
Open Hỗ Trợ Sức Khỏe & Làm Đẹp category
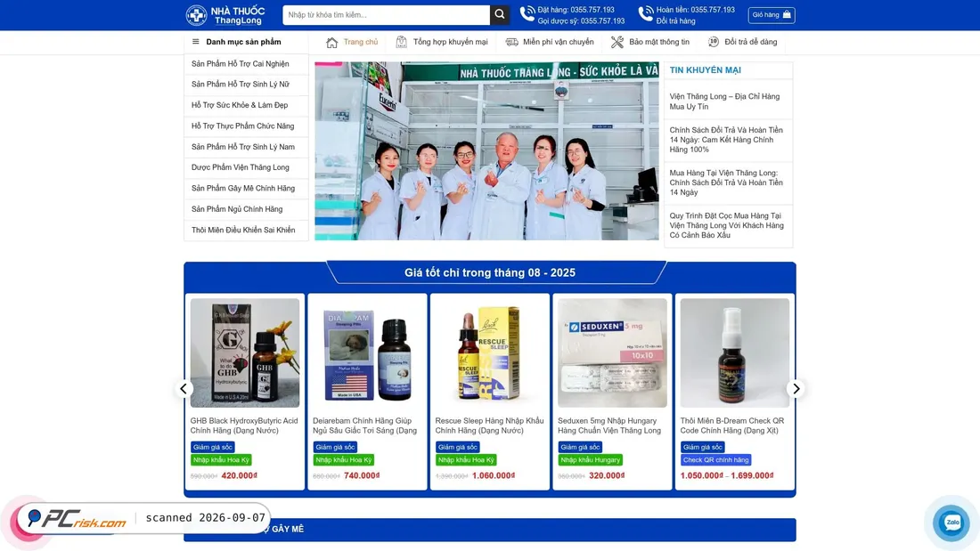click(x=246, y=105)
